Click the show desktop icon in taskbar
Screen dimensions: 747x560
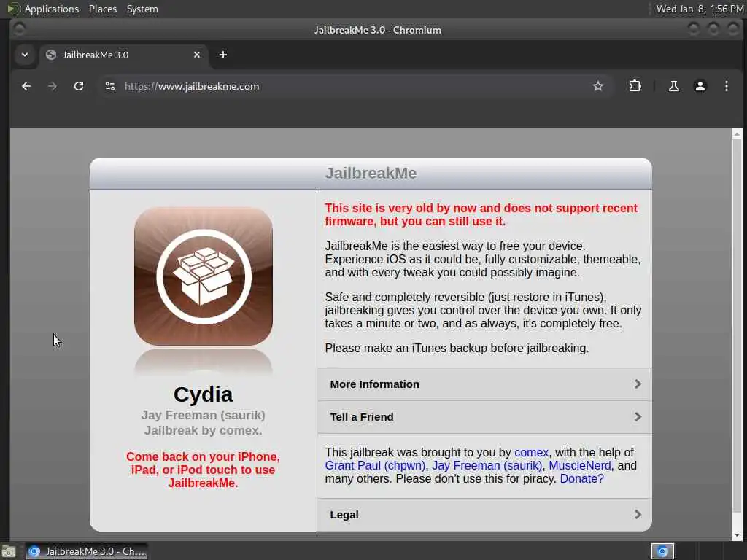(9, 551)
